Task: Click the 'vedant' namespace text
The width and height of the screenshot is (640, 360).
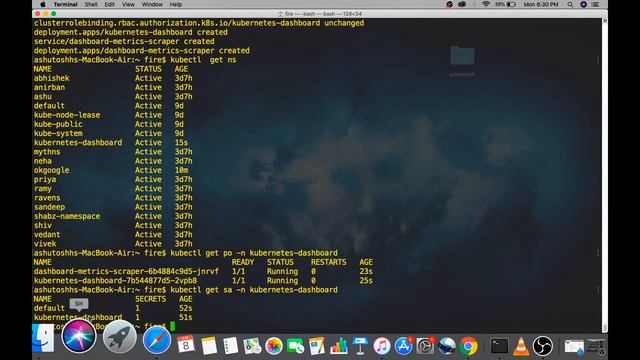Action: coord(47,235)
